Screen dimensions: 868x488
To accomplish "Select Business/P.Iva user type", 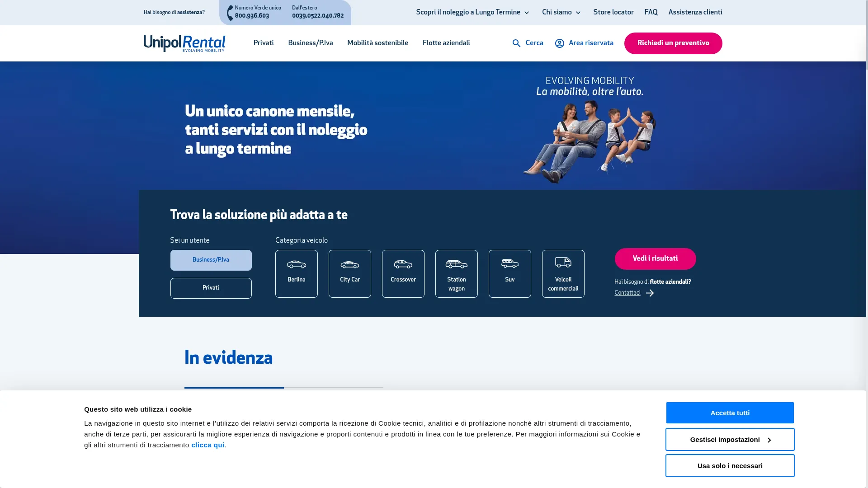I will 211,260.
